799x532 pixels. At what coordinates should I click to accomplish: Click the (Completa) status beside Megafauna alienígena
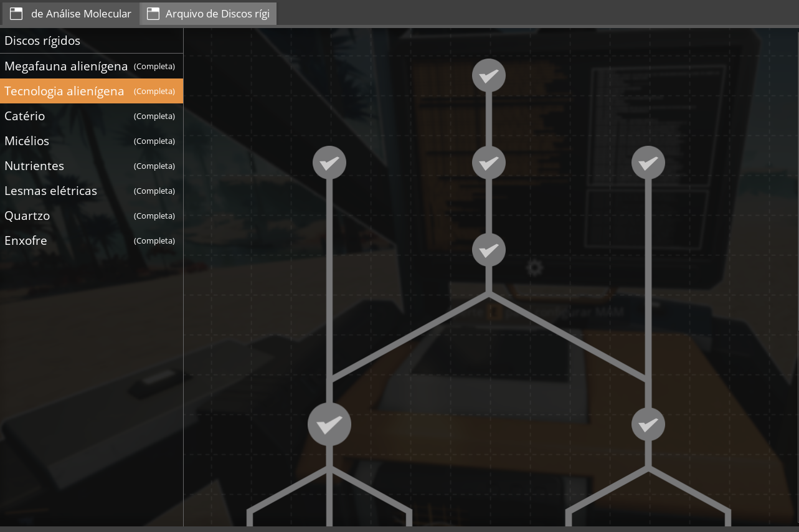click(x=154, y=66)
